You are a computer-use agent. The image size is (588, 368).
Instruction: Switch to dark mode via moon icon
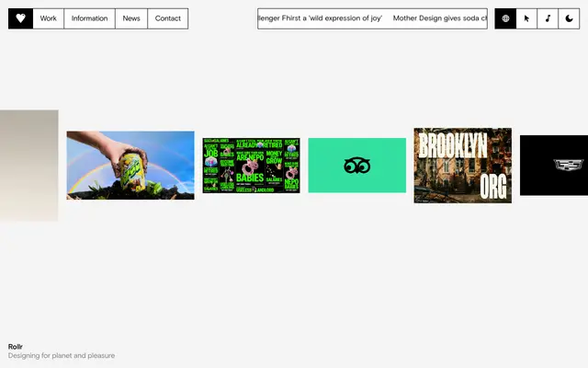(569, 18)
